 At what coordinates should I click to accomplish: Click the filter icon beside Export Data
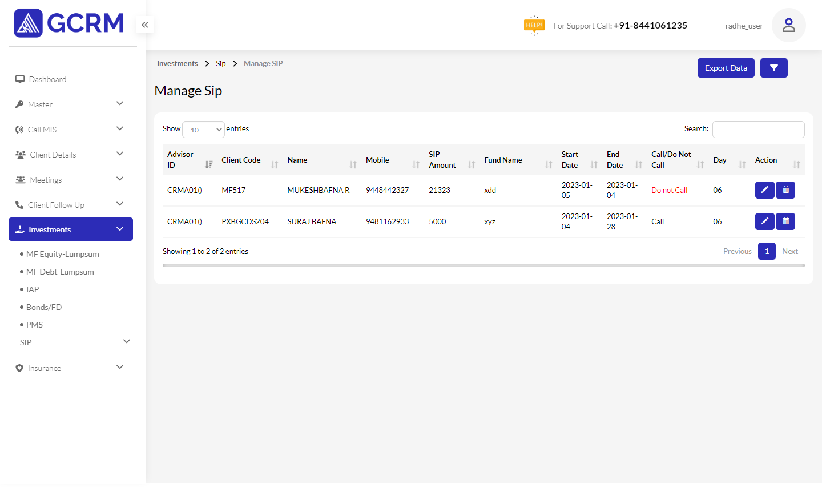point(773,67)
